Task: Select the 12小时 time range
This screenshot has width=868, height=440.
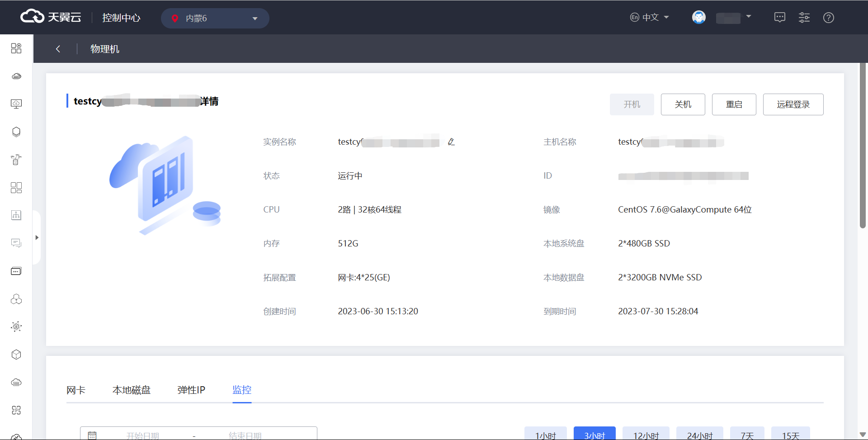Action: pyautogui.click(x=646, y=435)
